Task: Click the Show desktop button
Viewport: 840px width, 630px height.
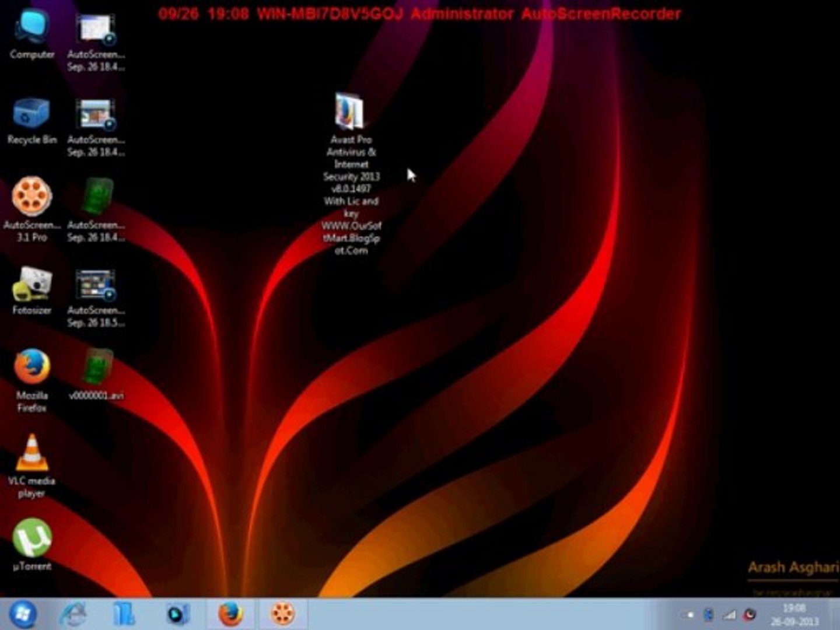Action: [835, 615]
